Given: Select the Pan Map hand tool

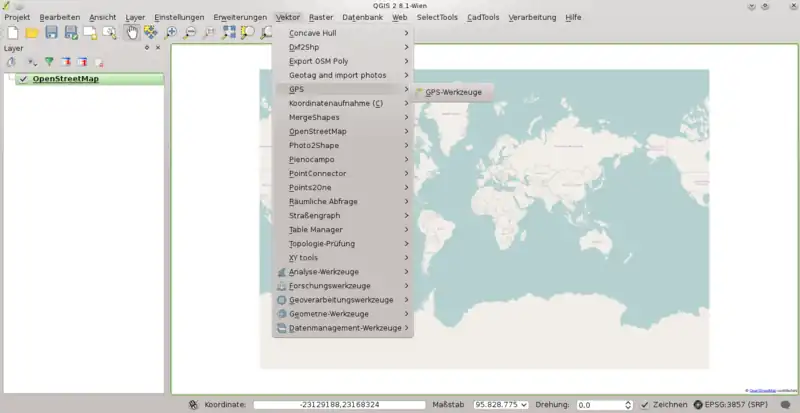Looking at the screenshot, I should [x=131, y=33].
